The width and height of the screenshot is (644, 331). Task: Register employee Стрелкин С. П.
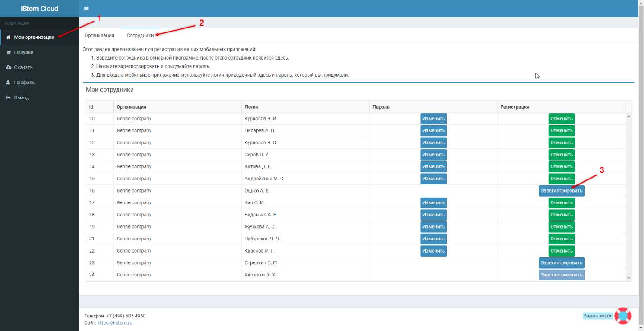pyautogui.click(x=561, y=263)
